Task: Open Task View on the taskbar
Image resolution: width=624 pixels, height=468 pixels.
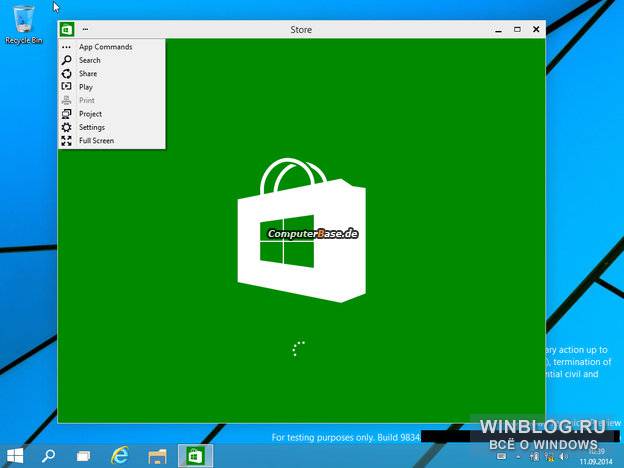Action: click(84, 456)
